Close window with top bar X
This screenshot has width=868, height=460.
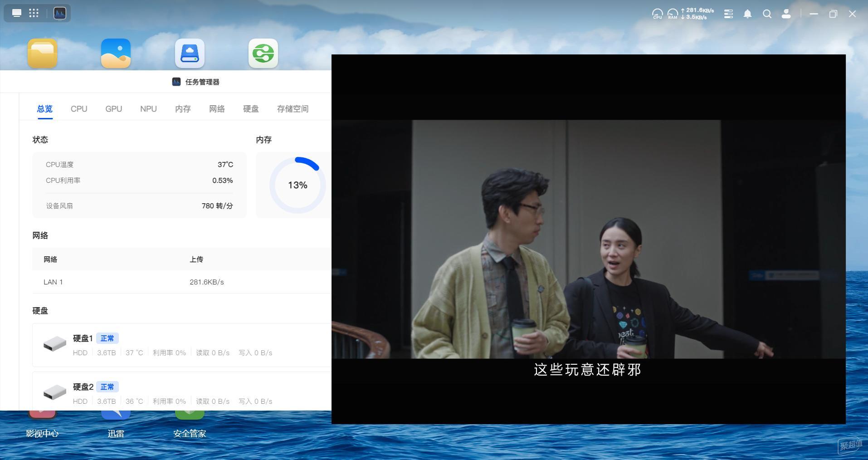coord(853,14)
